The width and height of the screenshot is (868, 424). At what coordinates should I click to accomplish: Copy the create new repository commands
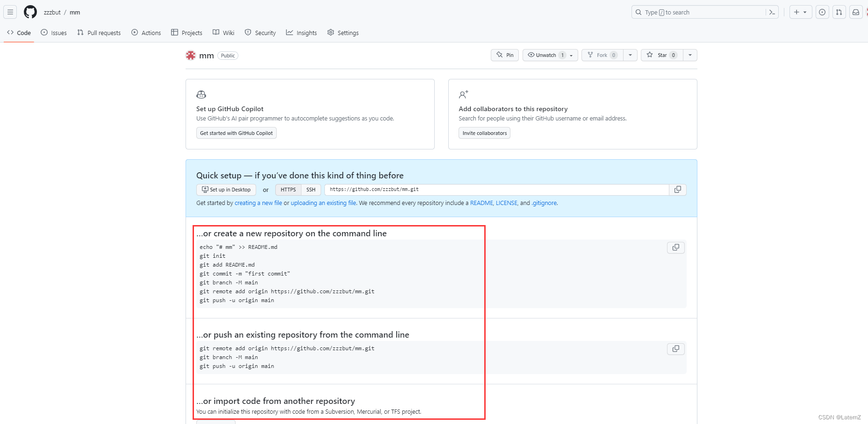click(676, 247)
